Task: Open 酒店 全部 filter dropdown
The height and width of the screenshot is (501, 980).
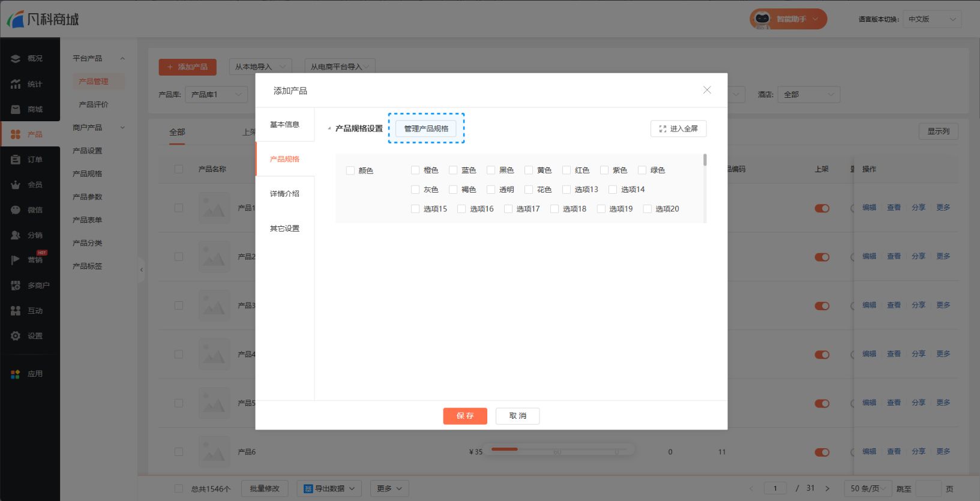Action: click(x=809, y=94)
